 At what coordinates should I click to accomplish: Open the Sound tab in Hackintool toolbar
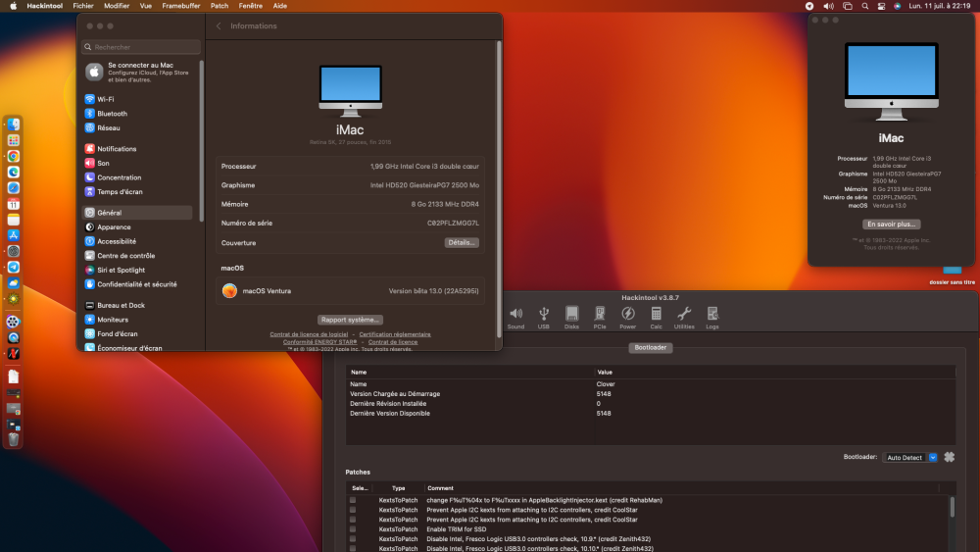(x=515, y=317)
